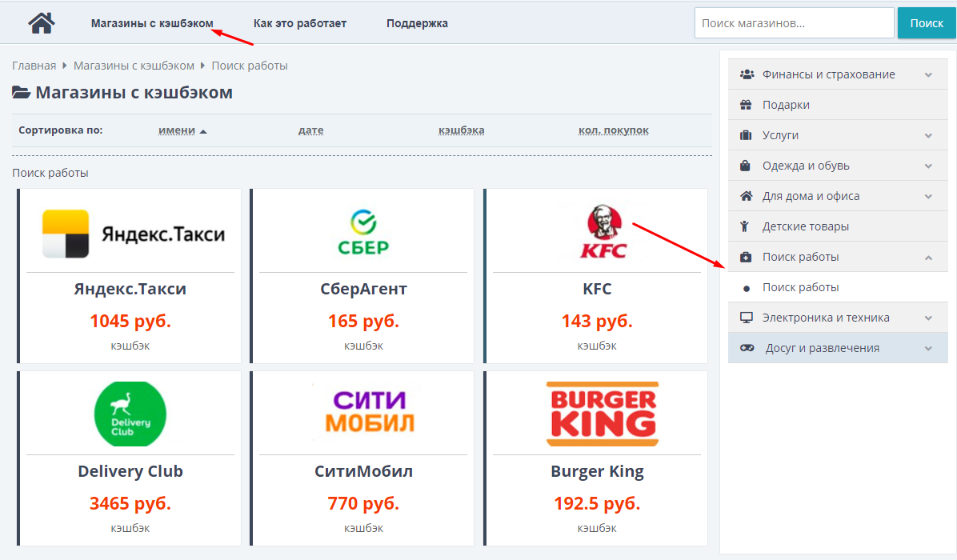
Task: Click the monitor icon for Электроника и техника
Action: click(747, 318)
